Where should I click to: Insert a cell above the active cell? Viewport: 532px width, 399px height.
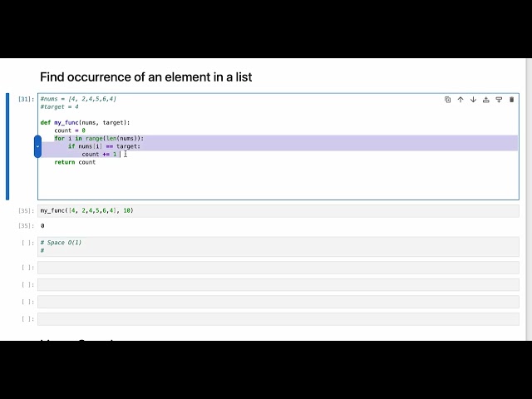coord(486,100)
